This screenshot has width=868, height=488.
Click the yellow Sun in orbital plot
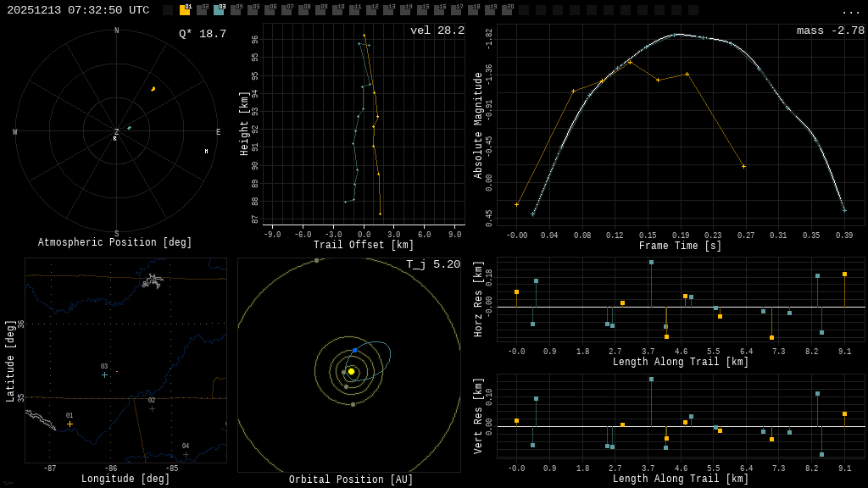point(351,371)
